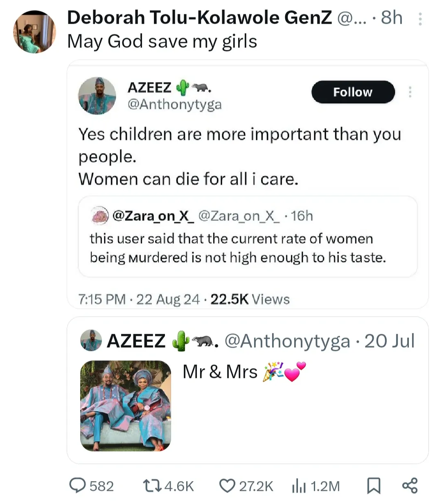Open more options for Deborah's post
Image resolution: width=442 pixels, height=504 pixels.
(420, 19)
